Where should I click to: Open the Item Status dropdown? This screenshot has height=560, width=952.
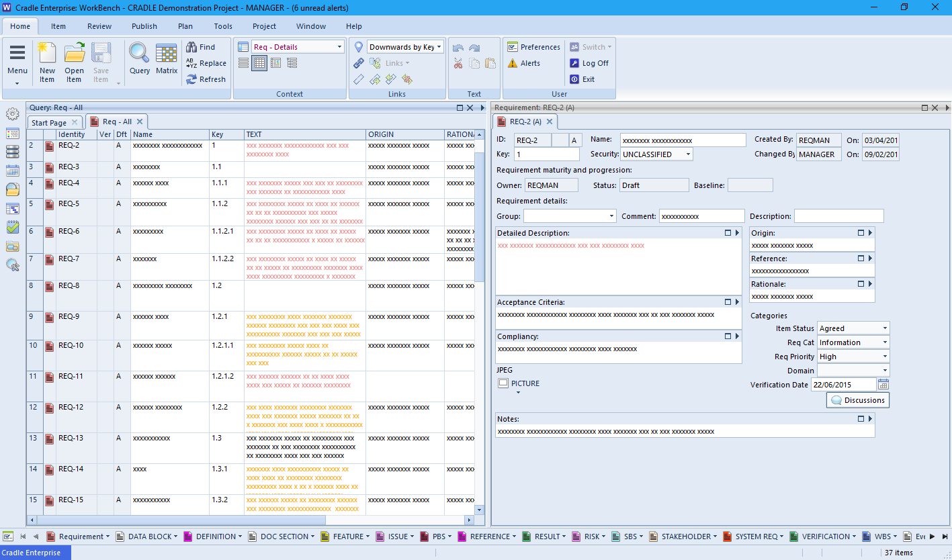885,328
